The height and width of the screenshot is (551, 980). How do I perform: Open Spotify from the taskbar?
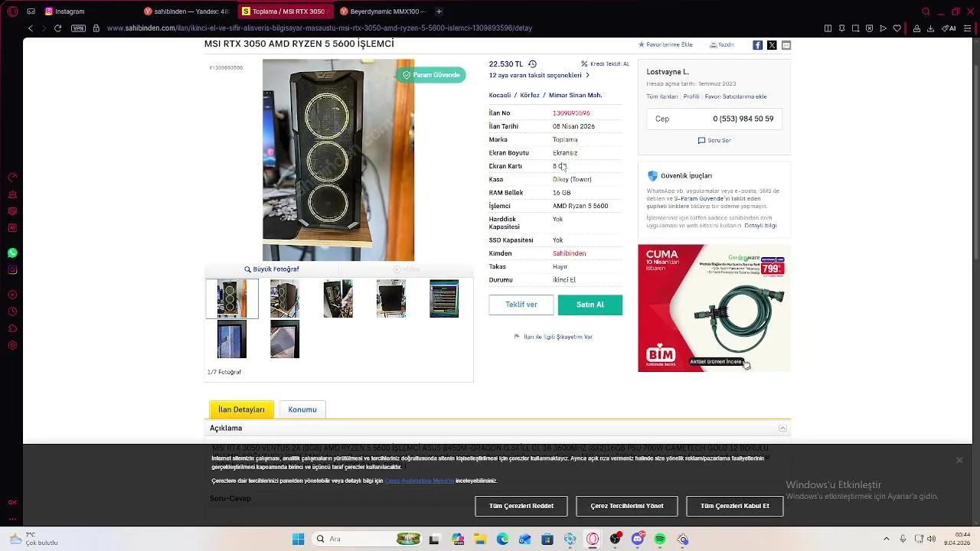point(660,540)
